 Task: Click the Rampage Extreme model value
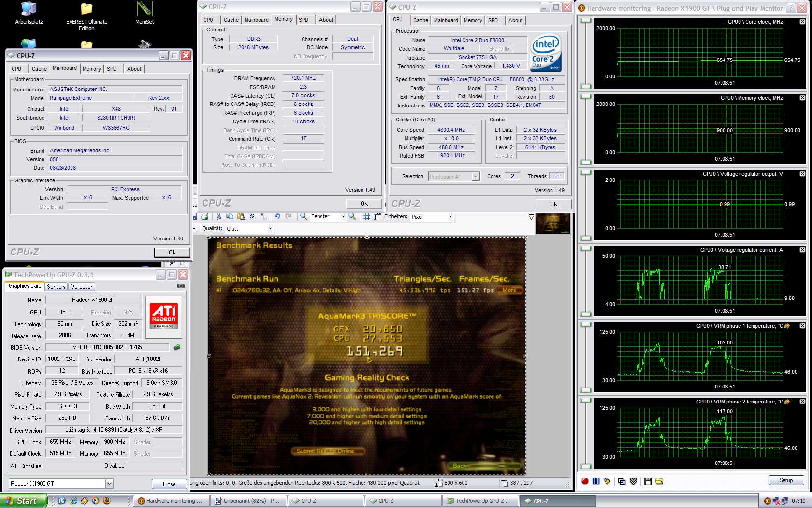(x=90, y=98)
